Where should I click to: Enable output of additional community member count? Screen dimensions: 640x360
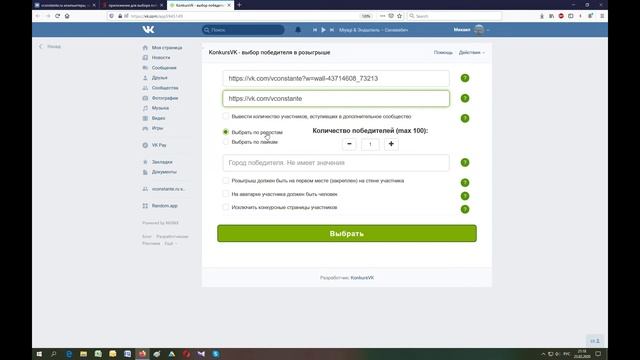click(226, 116)
